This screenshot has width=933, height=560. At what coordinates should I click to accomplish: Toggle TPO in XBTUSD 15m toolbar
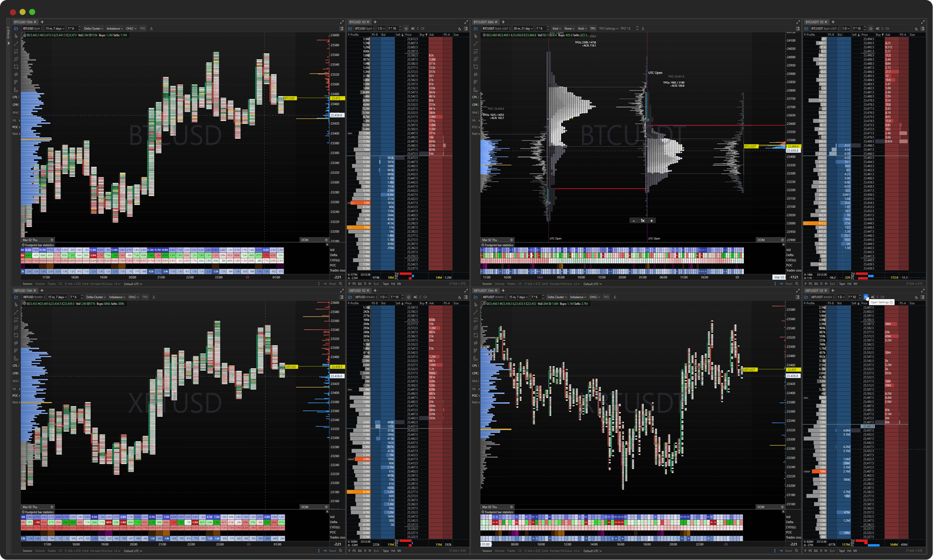point(145,297)
